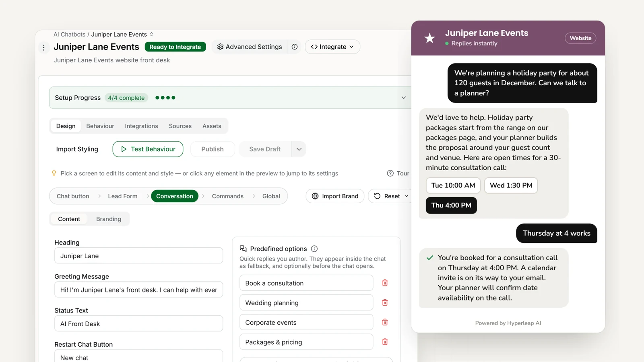Click the Publish button
This screenshot has width=644, height=362.
(213, 149)
